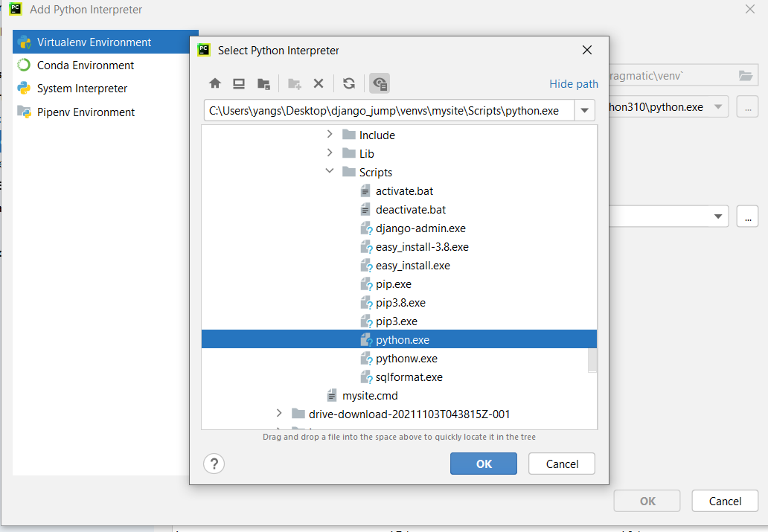Choose Pipenv Environment option
Viewport: 768px width, 532px height.
click(x=102, y=112)
